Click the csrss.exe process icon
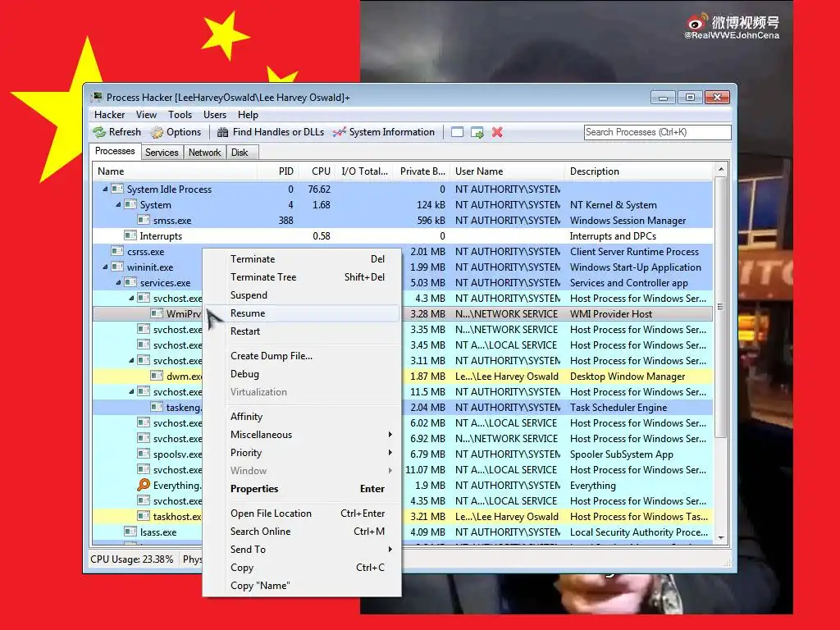The height and width of the screenshot is (630, 840). pos(117,251)
